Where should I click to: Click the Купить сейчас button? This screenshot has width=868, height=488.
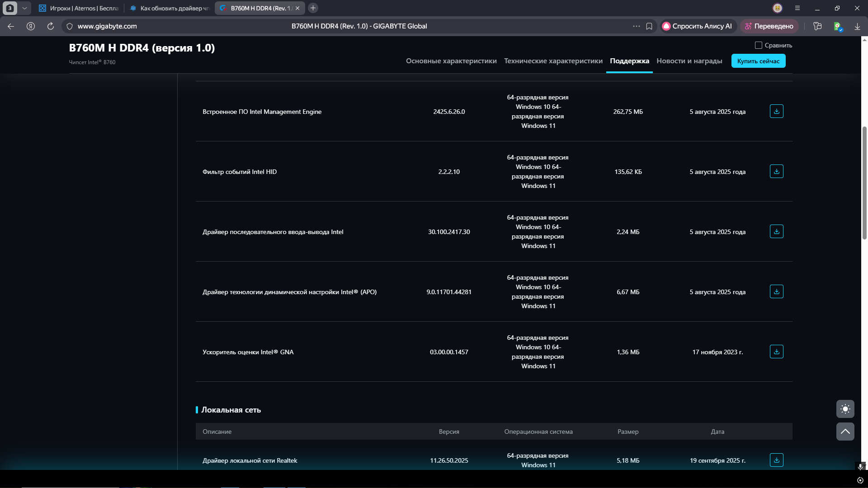pyautogui.click(x=758, y=61)
